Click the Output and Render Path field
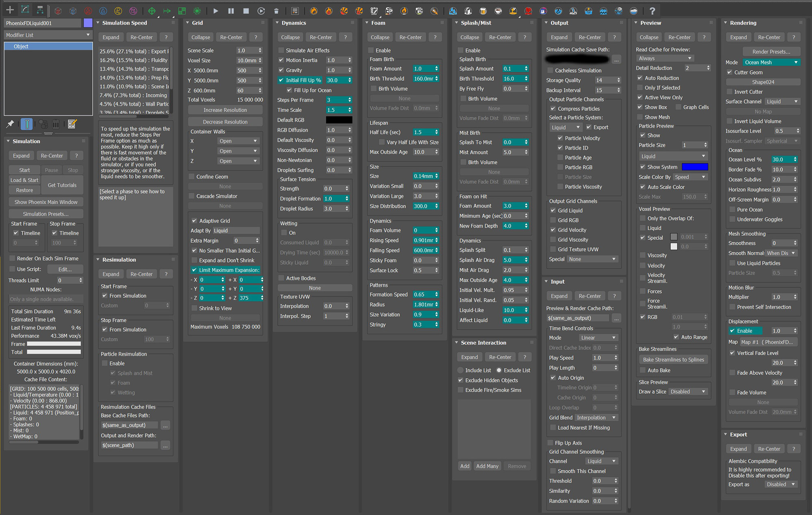Screen dimensions: 812x515 130,445
